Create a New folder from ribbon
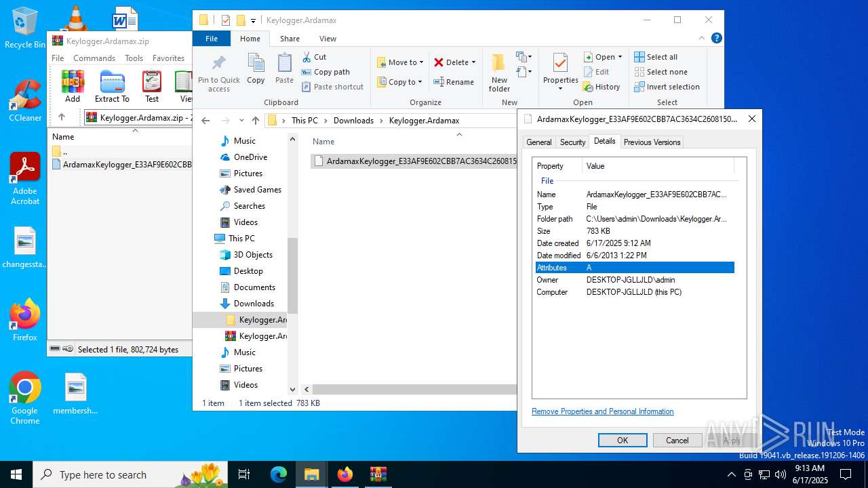Viewport: 868px width, 488px height. 499,73
